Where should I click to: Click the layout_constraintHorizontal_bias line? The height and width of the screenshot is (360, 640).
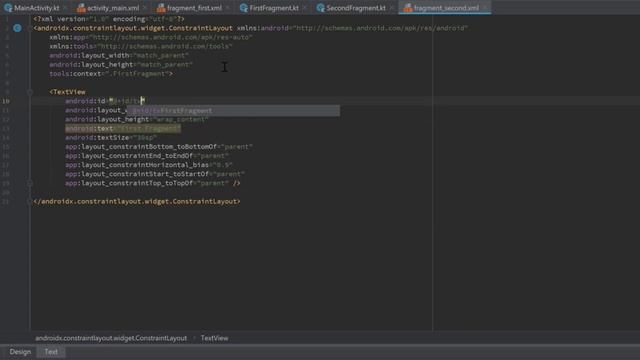pos(149,165)
